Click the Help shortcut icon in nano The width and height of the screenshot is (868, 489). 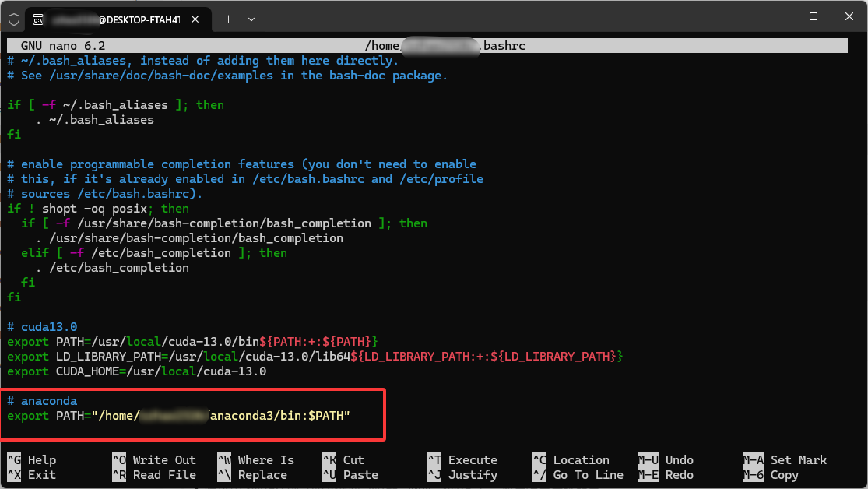(x=12, y=459)
